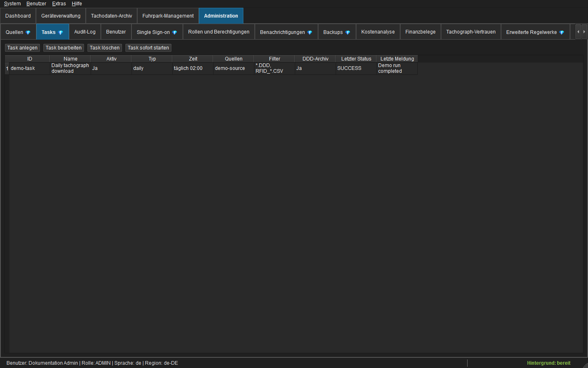Click the Letzte Meldung column header
This screenshot has height=368, width=588.
pyautogui.click(x=397, y=59)
